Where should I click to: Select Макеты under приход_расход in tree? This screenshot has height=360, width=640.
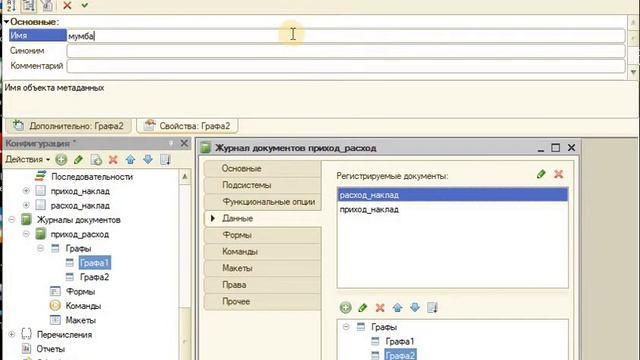pyautogui.click(x=80, y=320)
